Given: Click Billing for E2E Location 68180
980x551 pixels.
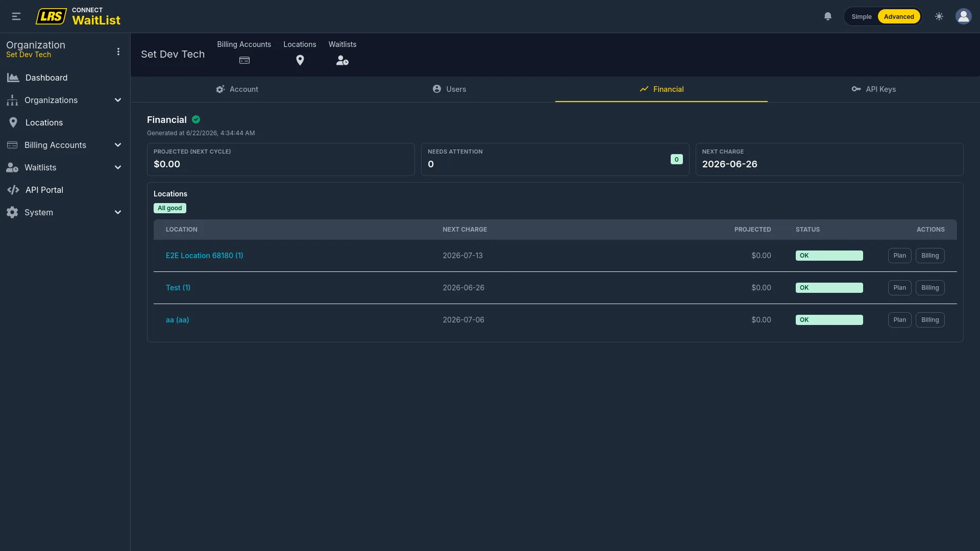Looking at the screenshot, I should pos(930,256).
